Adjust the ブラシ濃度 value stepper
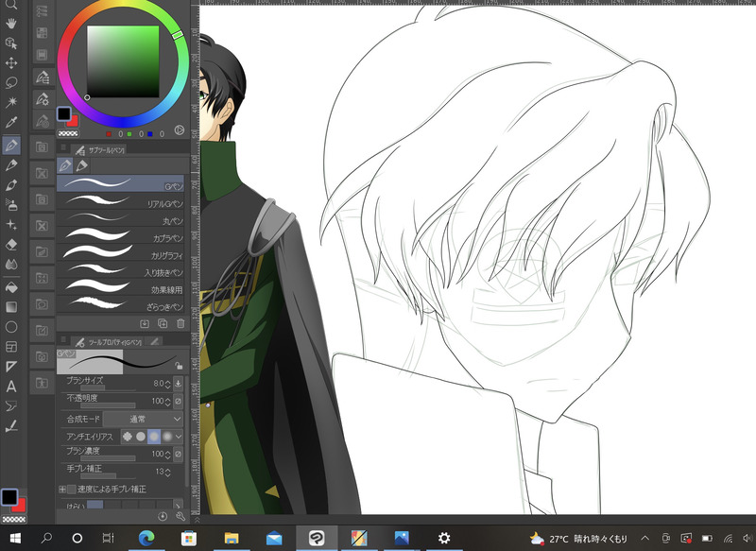 [x=168, y=454]
